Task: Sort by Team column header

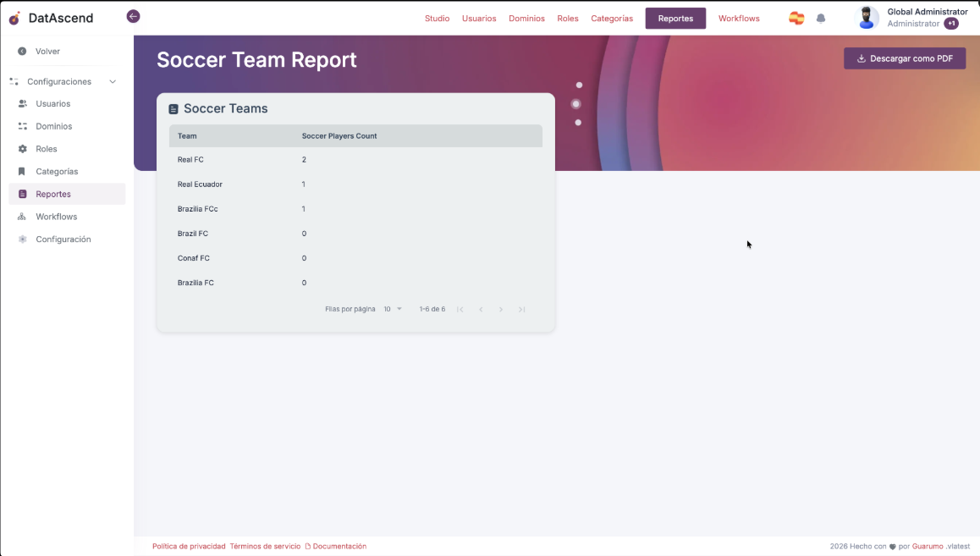Action: 187,135
